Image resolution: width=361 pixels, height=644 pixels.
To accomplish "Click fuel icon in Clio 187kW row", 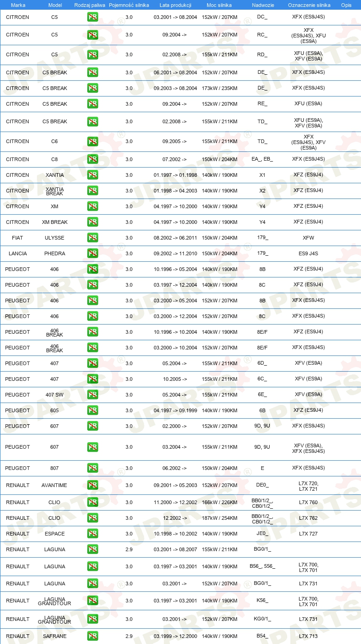I will [x=92, y=518].
